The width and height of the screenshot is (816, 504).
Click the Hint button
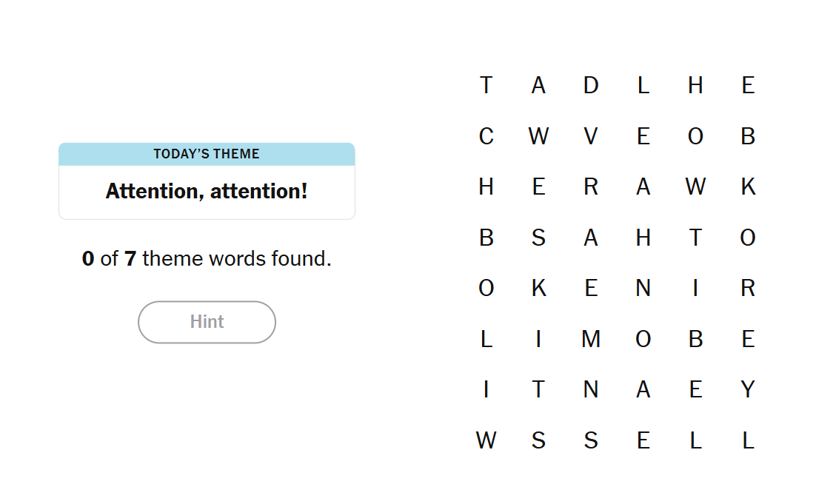(207, 322)
